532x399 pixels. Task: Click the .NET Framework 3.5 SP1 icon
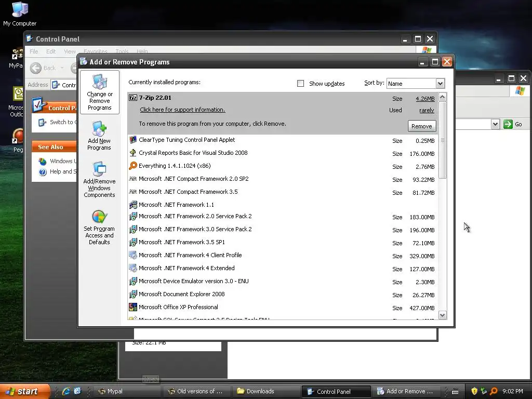pos(133,242)
